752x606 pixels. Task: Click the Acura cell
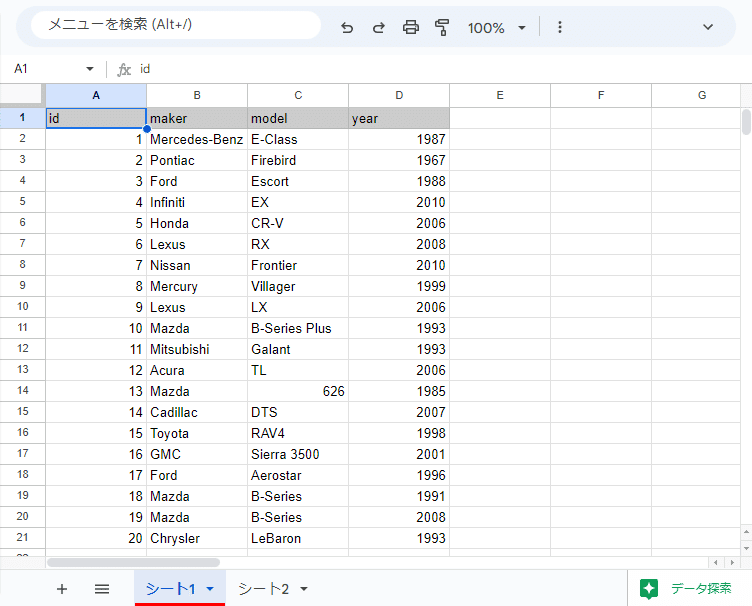point(197,371)
